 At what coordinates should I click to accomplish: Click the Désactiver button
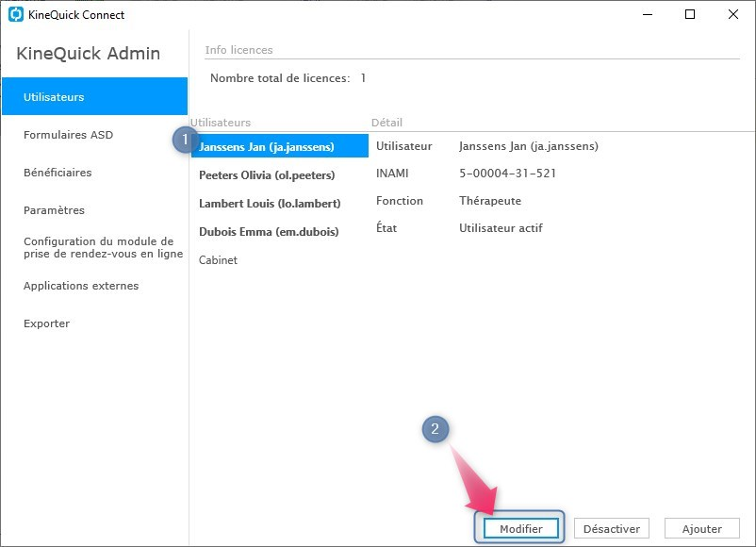(612, 529)
